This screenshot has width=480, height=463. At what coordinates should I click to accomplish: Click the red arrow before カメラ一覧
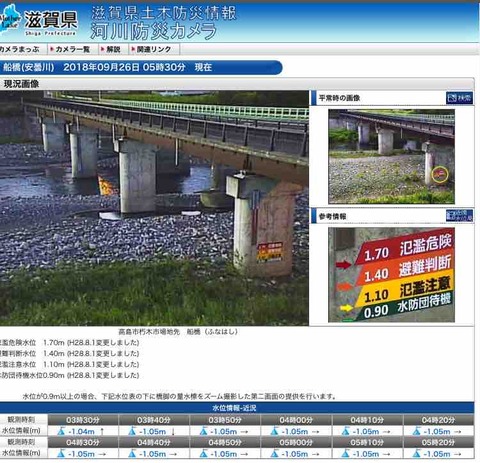click(52, 49)
